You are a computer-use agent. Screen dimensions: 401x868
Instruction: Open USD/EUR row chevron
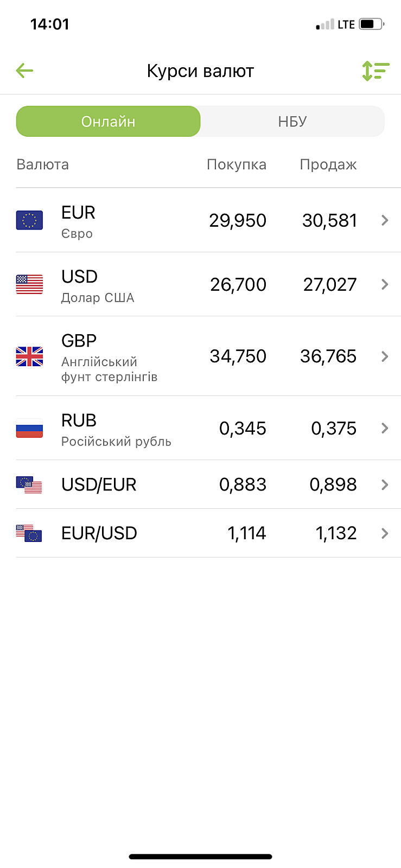(385, 484)
